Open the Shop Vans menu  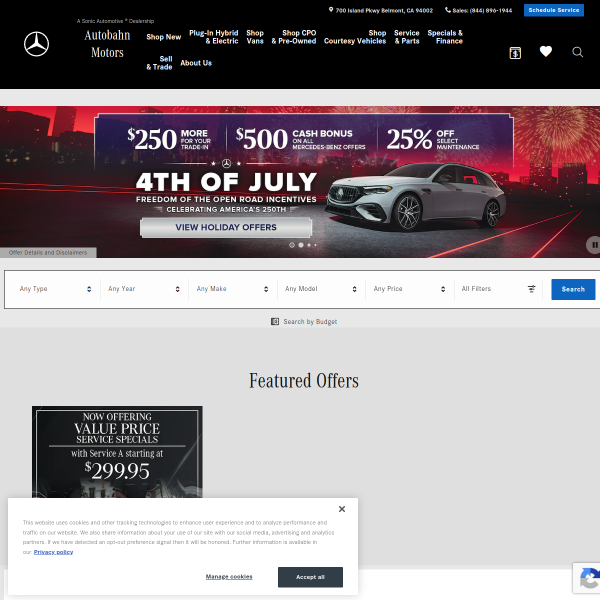(x=255, y=37)
